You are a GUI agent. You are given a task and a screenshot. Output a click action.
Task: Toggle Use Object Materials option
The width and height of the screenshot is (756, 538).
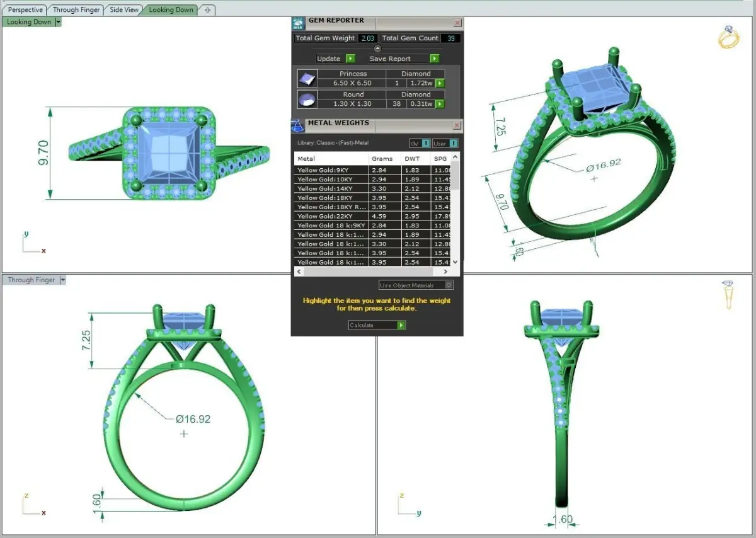416,285
